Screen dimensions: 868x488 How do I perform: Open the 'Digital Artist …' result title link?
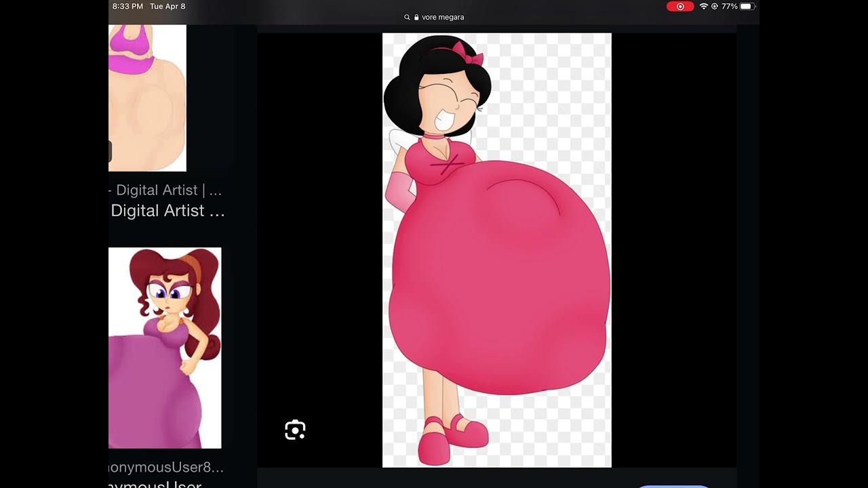pos(167,211)
